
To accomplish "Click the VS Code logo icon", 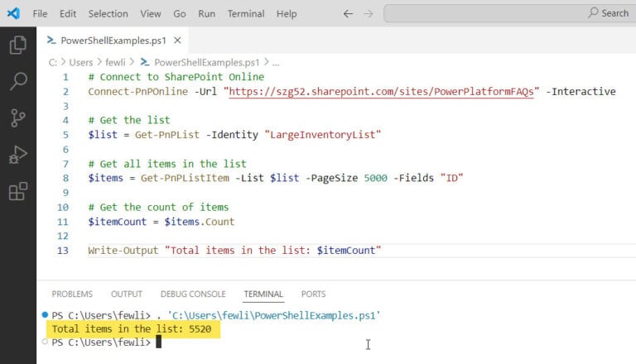I will (13, 13).
